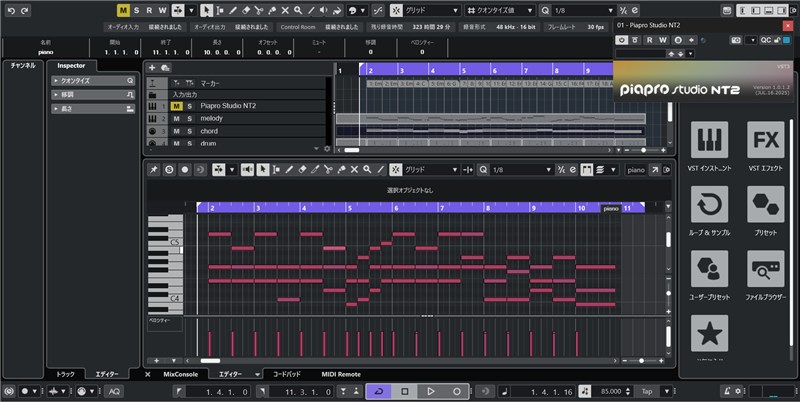This screenshot has height=402, width=800.
Task: Open the コードパッド chord pads tab
Action: [287, 374]
